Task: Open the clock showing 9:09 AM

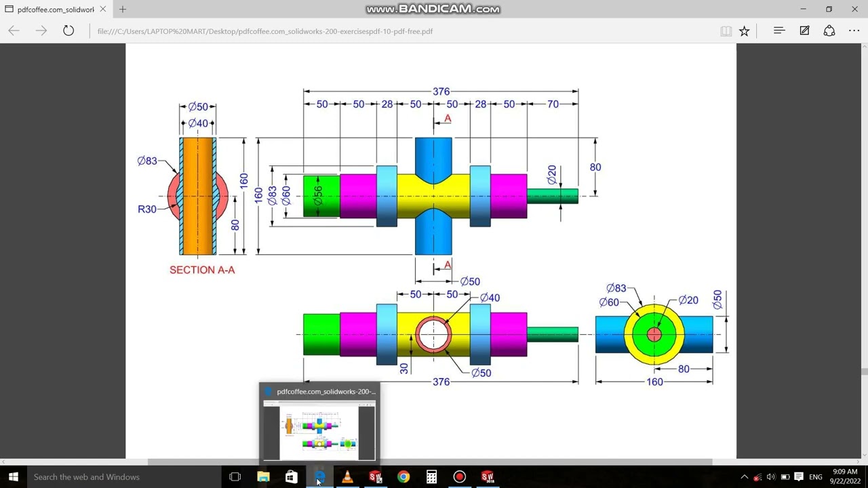Action: pos(844,476)
